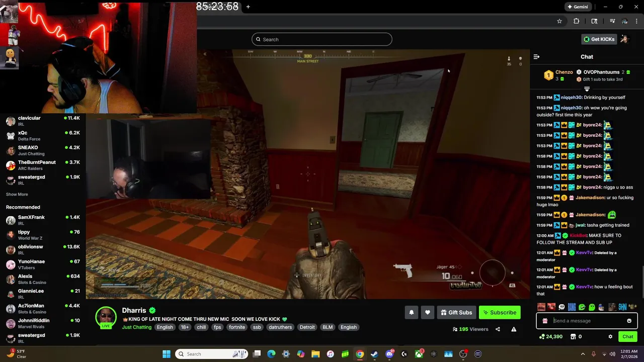
Task: Open clavicular channel in the sidebar
Action: (43, 121)
